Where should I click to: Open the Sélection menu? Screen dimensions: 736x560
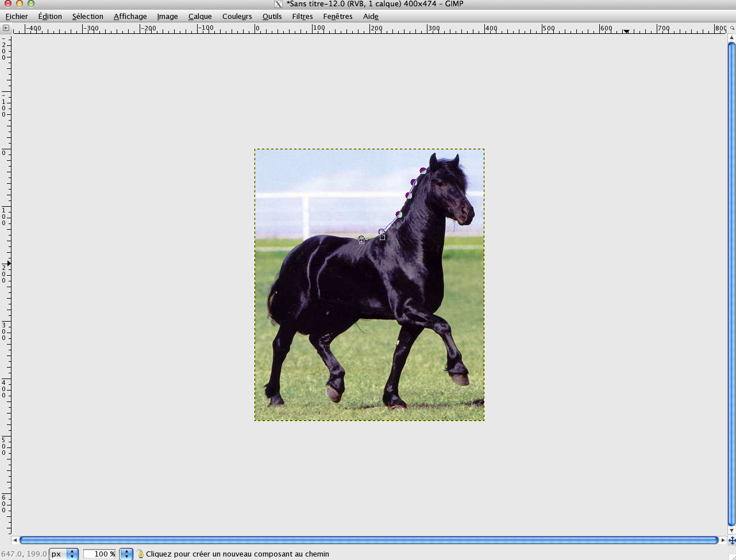[88, 16]
